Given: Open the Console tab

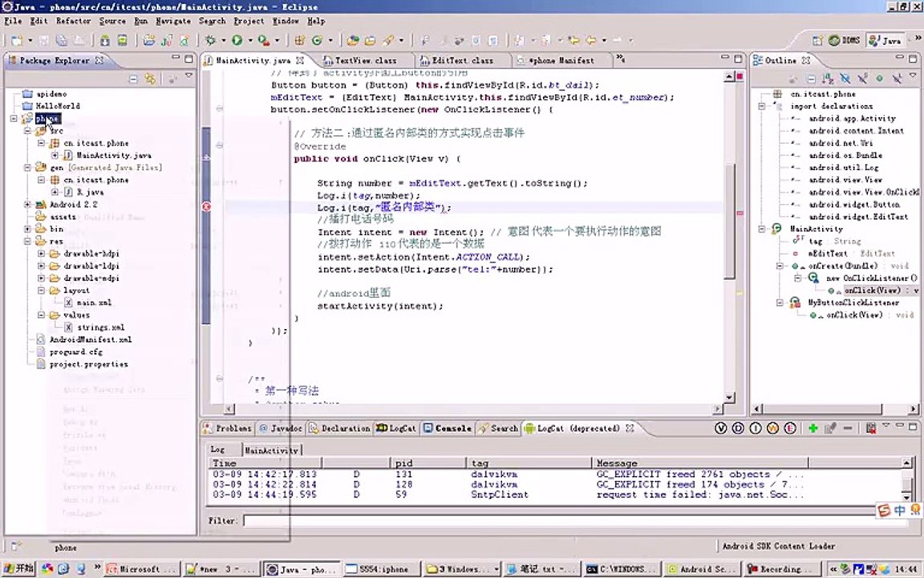Looking at the screenshot, I should tap(448, 428).
